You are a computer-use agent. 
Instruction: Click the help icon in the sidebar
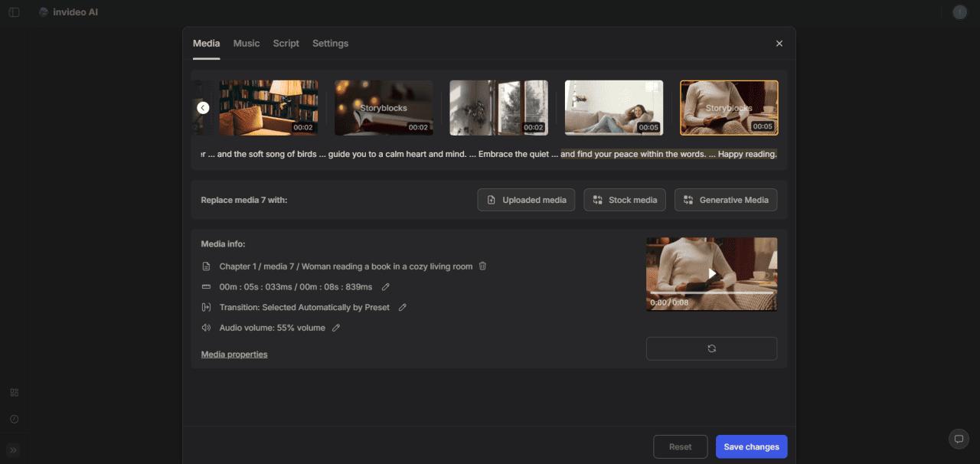(x=14, y=419)
